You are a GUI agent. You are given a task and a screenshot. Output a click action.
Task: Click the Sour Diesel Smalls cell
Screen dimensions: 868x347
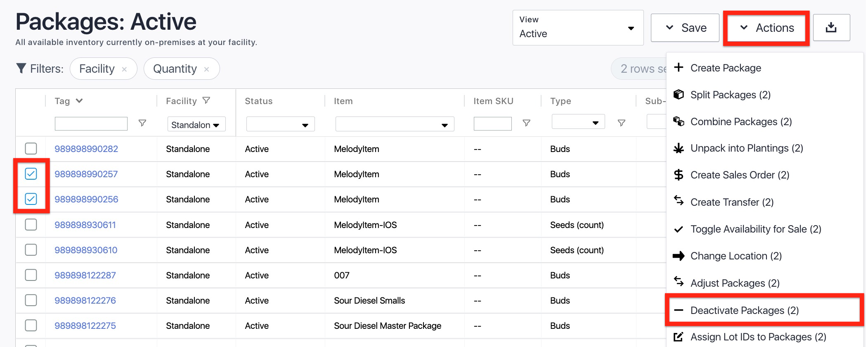(369, 300)
